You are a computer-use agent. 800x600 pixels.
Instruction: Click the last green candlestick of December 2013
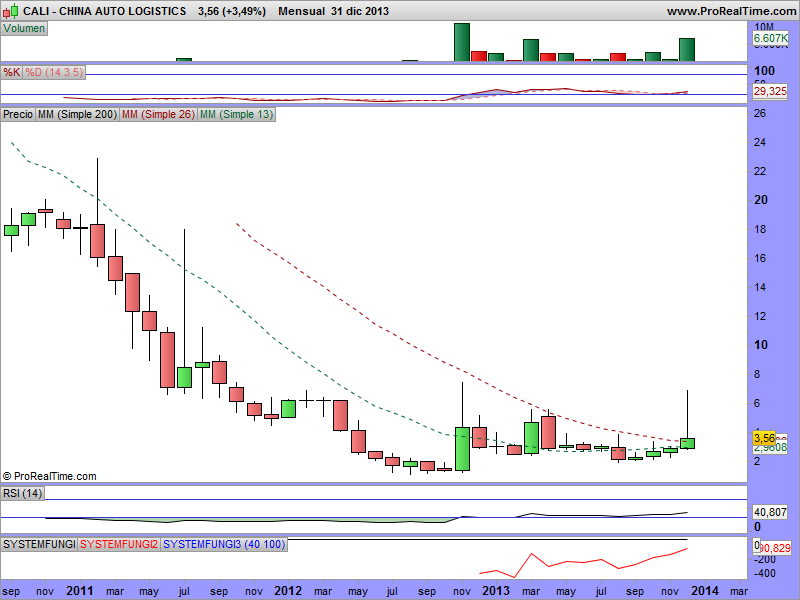tap(687, 443)
